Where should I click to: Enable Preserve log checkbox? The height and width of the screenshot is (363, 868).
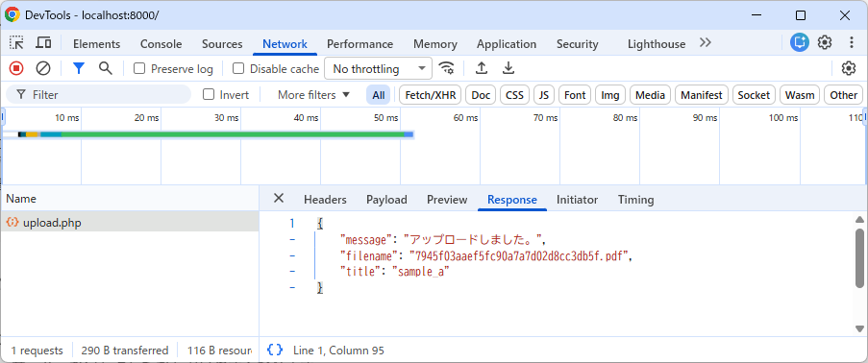(139, 68)
